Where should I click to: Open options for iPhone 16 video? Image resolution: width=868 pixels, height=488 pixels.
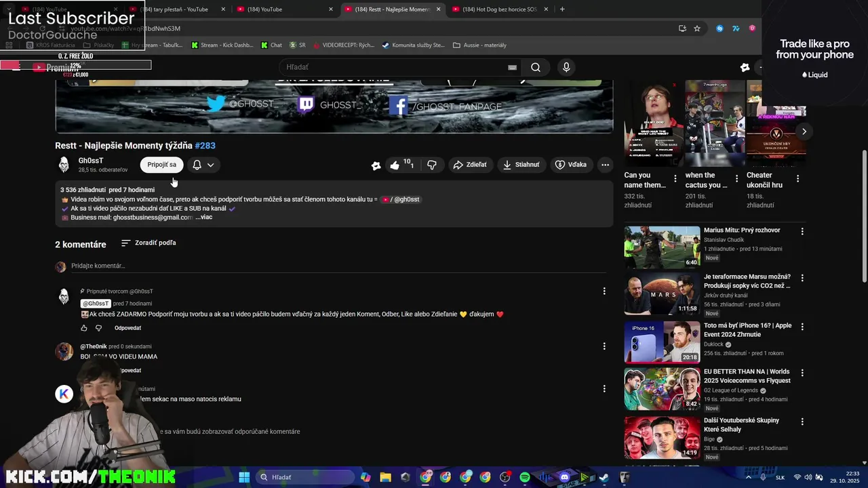(x=802, y=326)
